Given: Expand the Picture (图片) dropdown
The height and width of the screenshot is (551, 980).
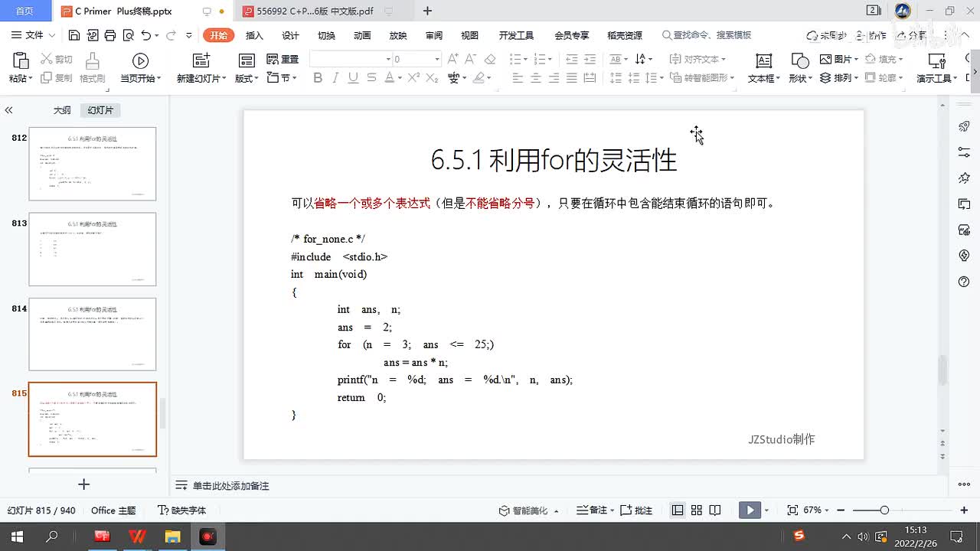Looking at the screenshot, I should click(x=855, y=60).
